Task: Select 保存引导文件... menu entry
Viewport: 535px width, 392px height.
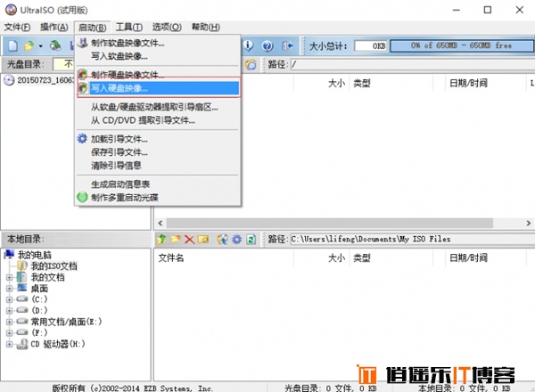Action: [x=158, y=152]
